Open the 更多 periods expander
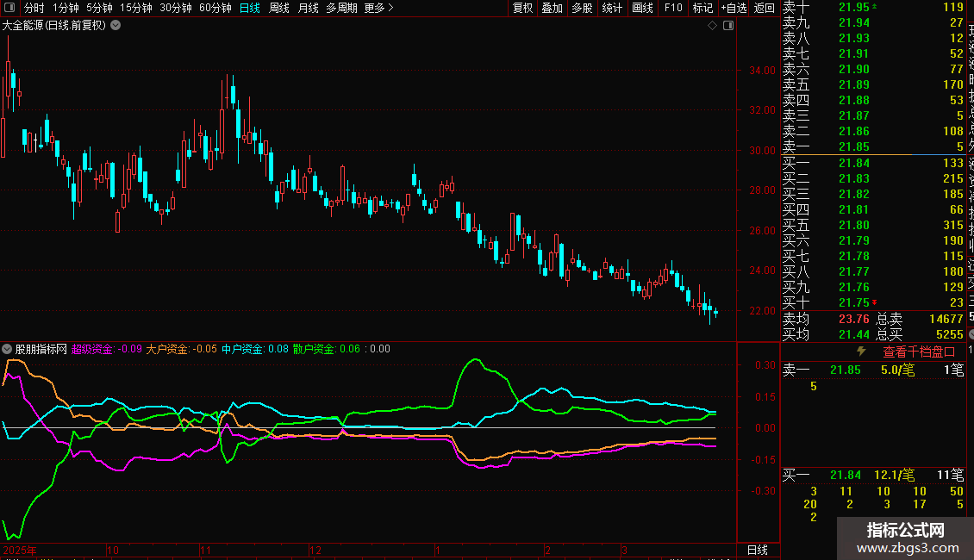 [378, 8]
